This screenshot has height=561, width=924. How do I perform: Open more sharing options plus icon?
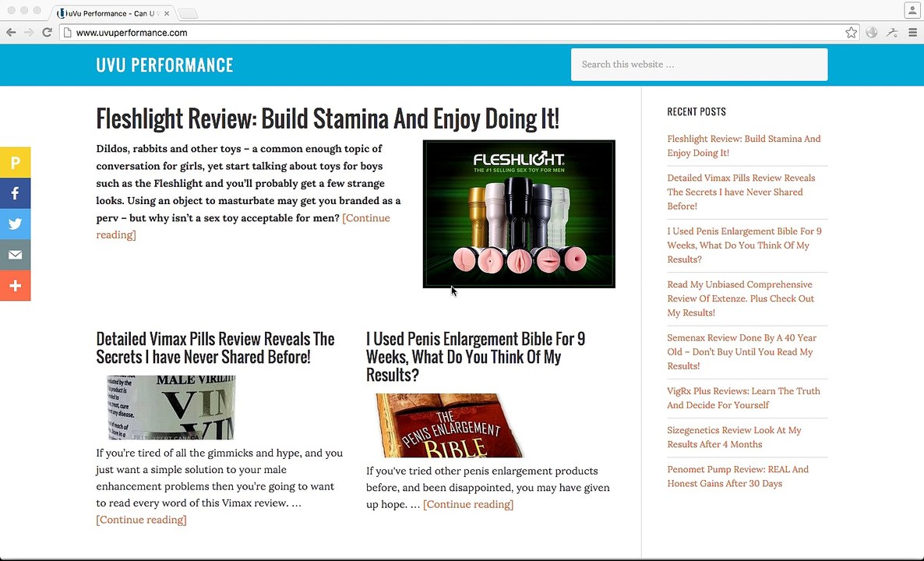[16, 286]
